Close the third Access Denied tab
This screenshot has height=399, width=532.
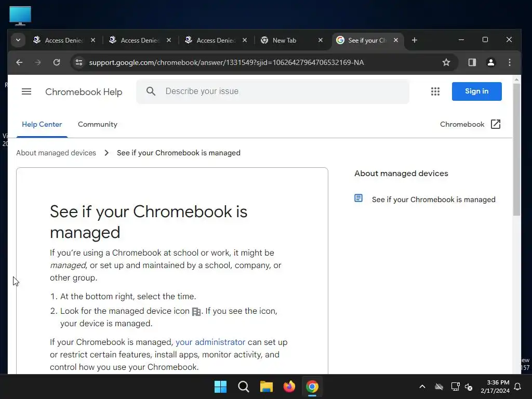point(245,40)
